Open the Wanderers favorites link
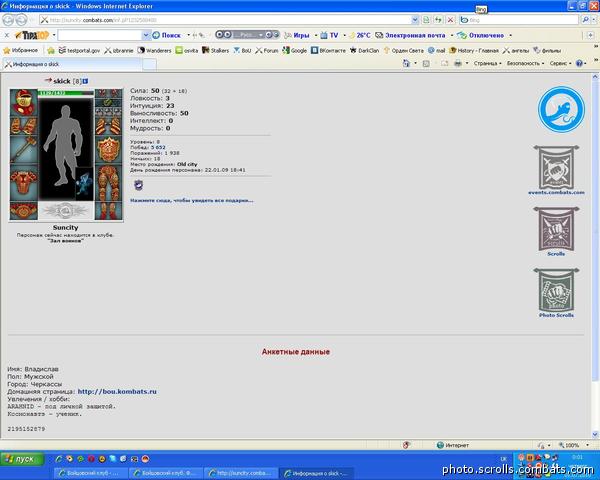The width and height of the screenshot is (600, 480). (x=154, y=50)
